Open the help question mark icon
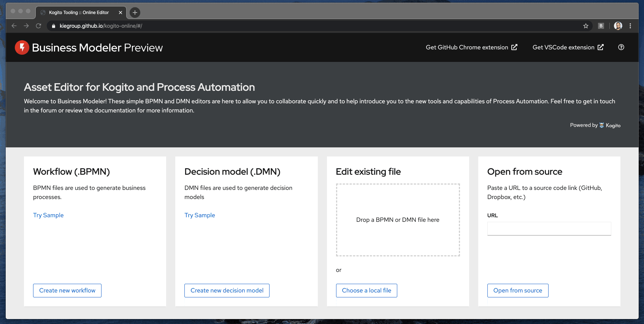644x324 pixels. [x=621, y=47]
